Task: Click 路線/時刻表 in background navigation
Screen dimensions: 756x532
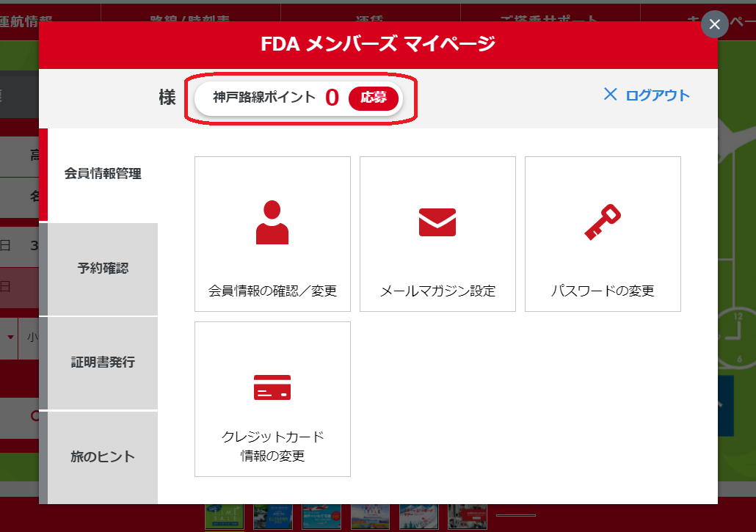Action: (190, 18)
